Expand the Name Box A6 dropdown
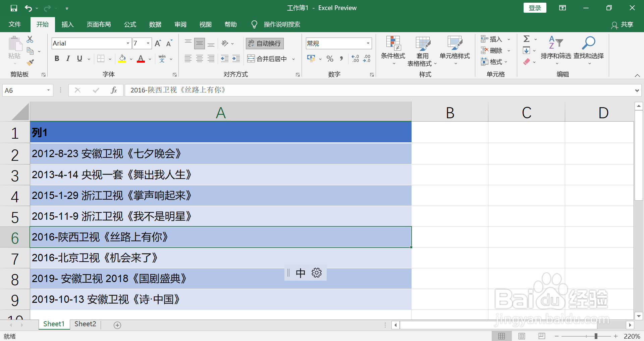This screenshot has height=341, width=644. 48,90
